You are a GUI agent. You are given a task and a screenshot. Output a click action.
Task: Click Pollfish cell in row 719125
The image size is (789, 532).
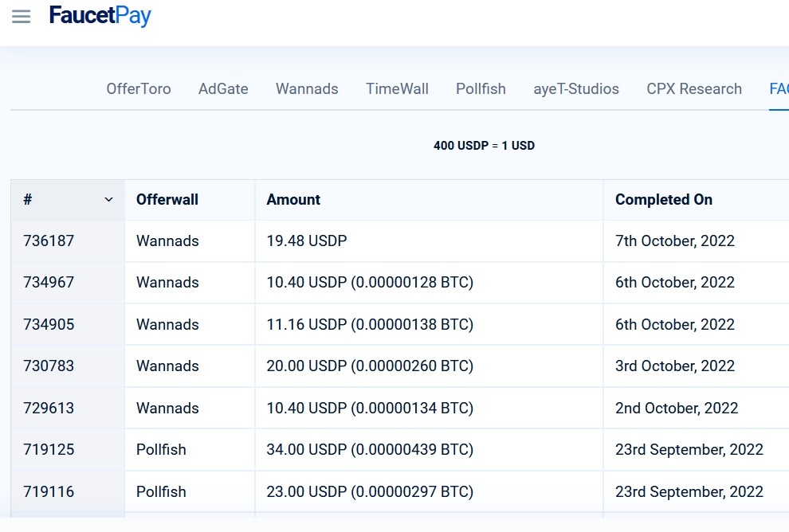(161, 449)
